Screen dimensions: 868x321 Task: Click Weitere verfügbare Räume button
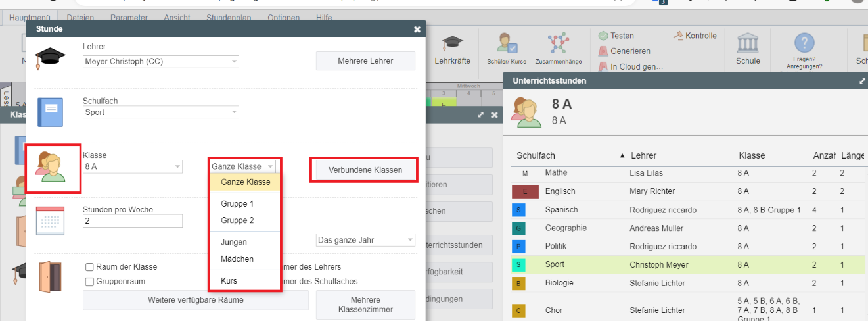[x=196, y=300]
